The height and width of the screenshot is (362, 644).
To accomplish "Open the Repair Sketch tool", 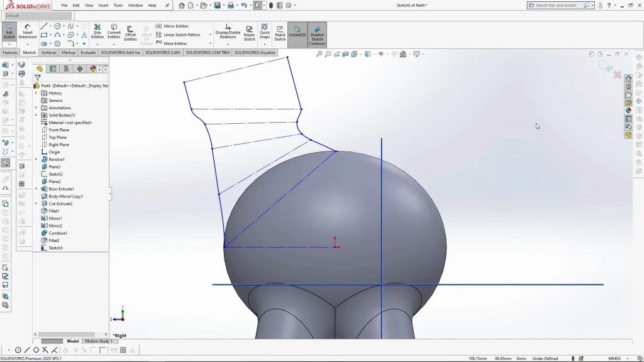I will (x=249, y=33).
